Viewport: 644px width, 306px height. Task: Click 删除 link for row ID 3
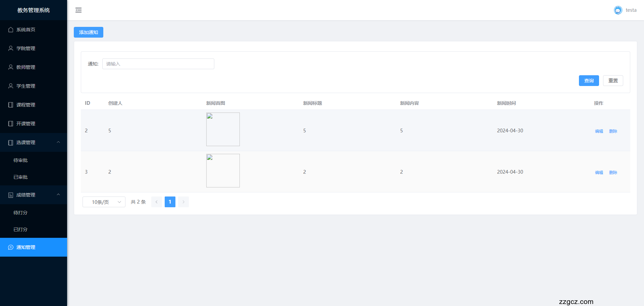(613, 172)
